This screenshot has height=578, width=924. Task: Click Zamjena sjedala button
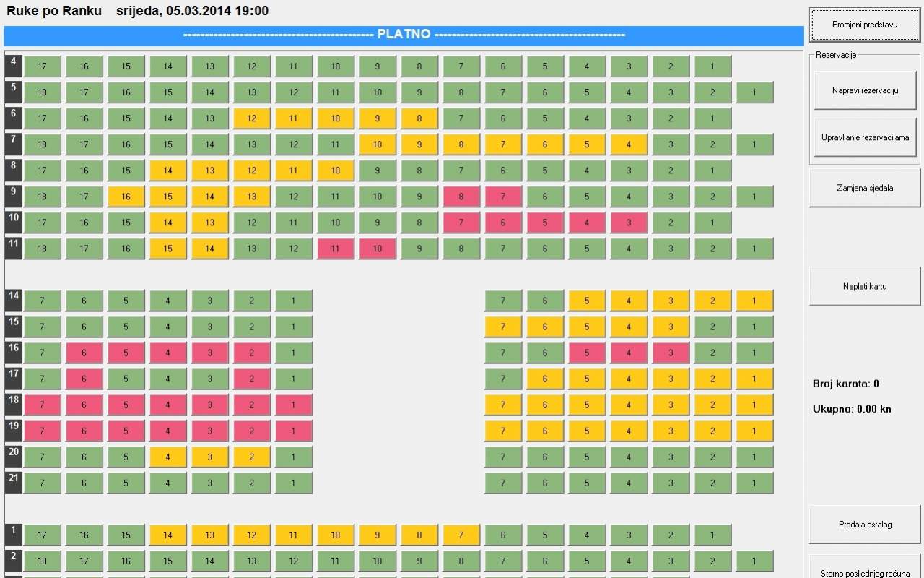coord(864,188)
